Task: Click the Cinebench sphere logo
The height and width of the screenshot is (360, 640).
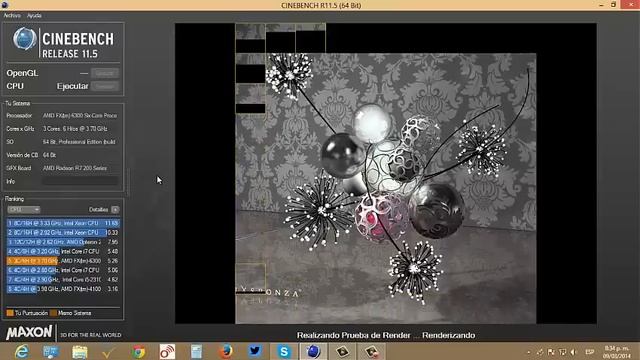Action: point(24,39)
